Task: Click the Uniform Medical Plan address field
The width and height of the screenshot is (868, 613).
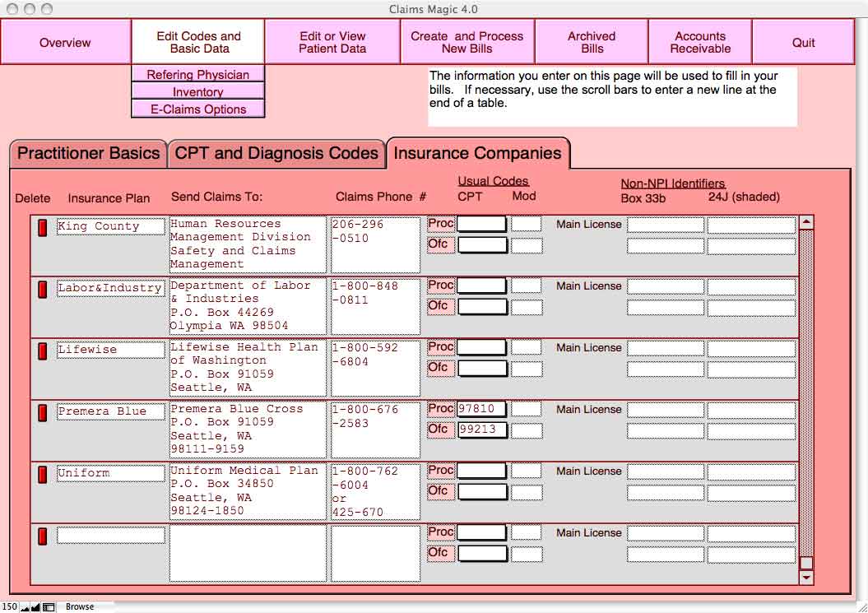Action: tap(248, 490)
